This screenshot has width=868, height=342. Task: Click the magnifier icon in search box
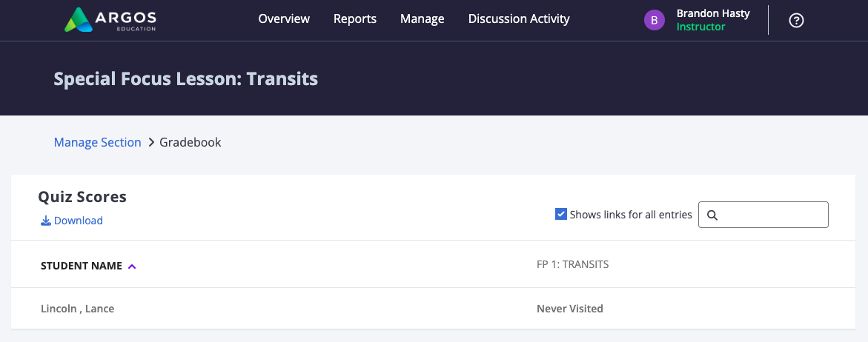(712, 215)
